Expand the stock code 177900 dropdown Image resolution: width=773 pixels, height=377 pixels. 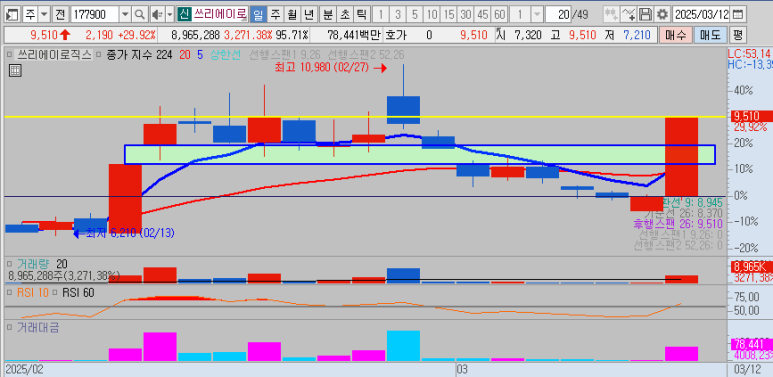click(x=125, y=15)
